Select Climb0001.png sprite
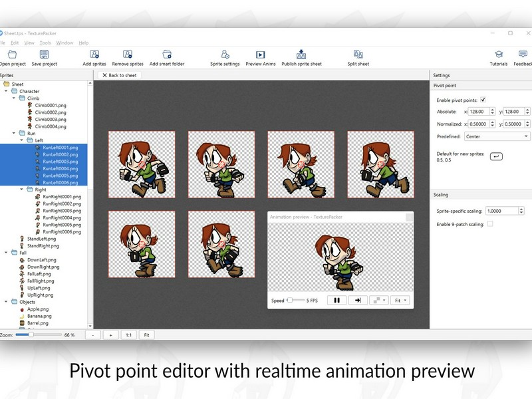532x399 pixels. click(51, 106)
